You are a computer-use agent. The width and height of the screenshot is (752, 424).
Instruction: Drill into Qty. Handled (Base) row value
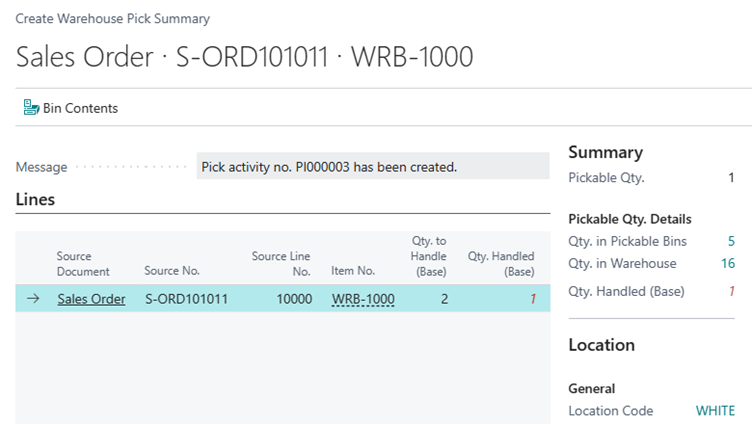pos(532,299)
